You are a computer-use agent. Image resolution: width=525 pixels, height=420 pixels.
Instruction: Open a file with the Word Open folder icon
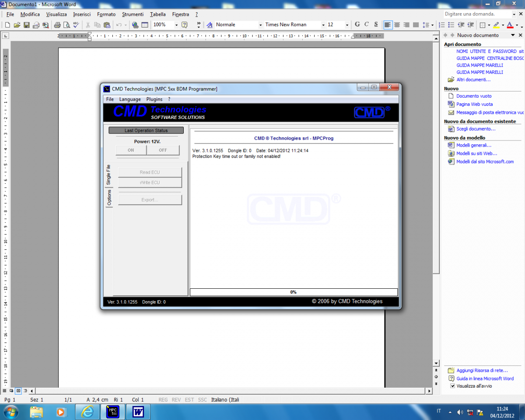[17, 25]
